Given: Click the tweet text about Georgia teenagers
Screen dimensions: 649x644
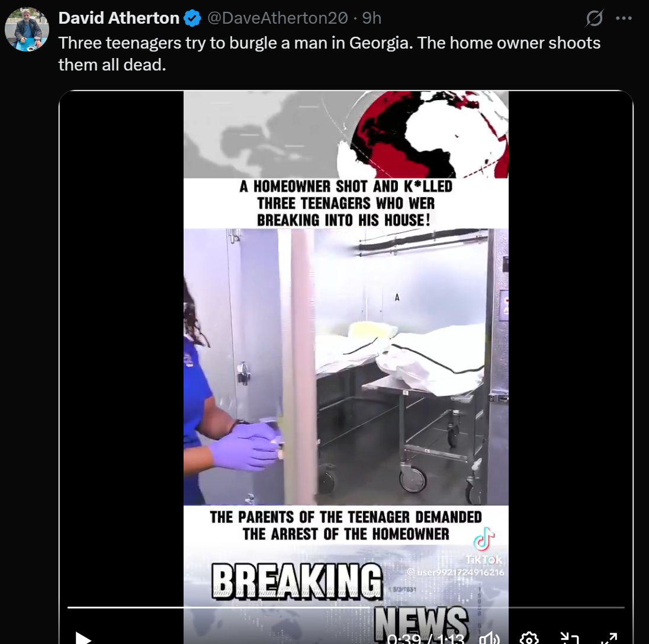Looking at the screenshot, I should click(329, 54).
